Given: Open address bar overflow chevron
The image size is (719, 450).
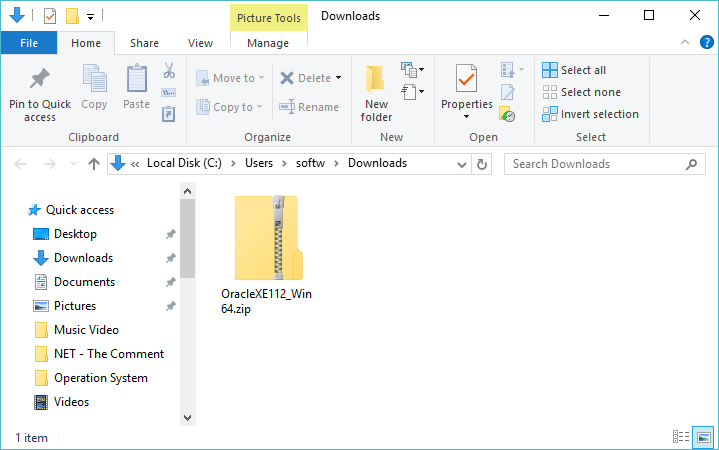Looking at the screenshot, I should click(135, 164).
